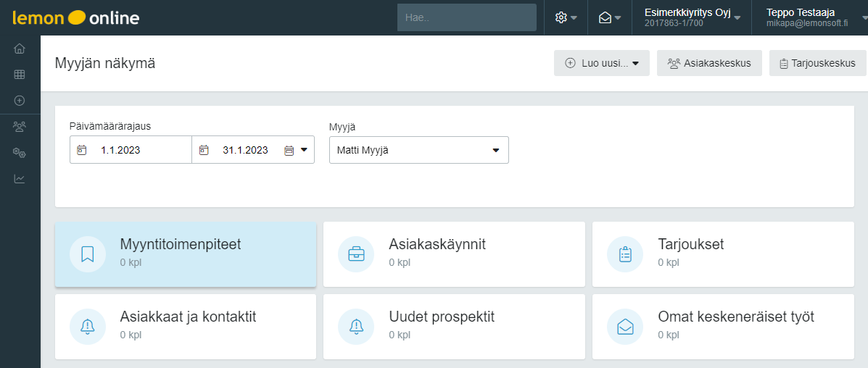Select the Tarjoukset tile
Viewport: 868px width, 368px height.
tap(723, 254)
